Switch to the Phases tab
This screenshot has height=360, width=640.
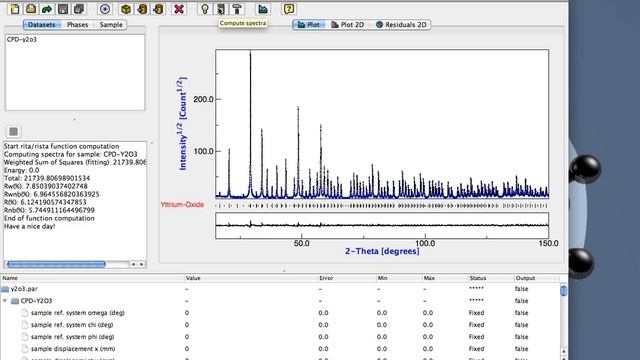click(77, 24)
